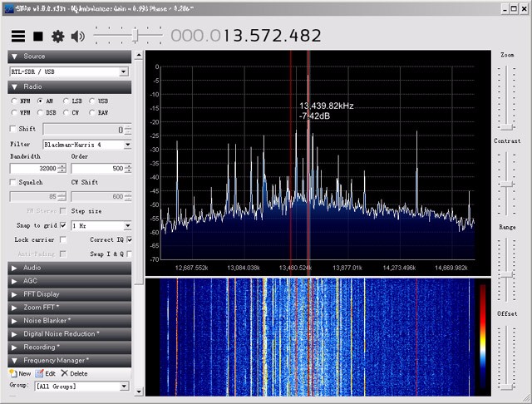Toggle the Snap to grid checkbox
532x404 pixels.
click(x=63, y=225)
